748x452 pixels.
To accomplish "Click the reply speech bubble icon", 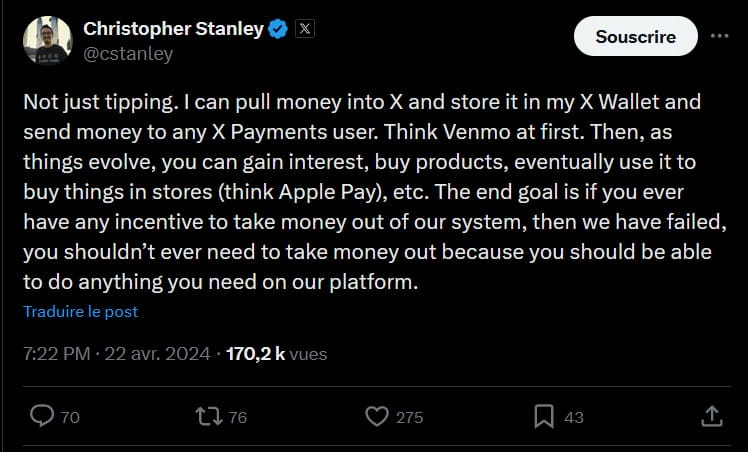I will tap(42, 416).
